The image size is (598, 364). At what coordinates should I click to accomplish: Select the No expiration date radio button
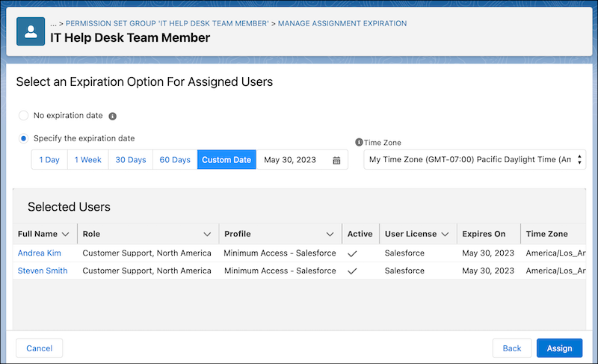24,116
